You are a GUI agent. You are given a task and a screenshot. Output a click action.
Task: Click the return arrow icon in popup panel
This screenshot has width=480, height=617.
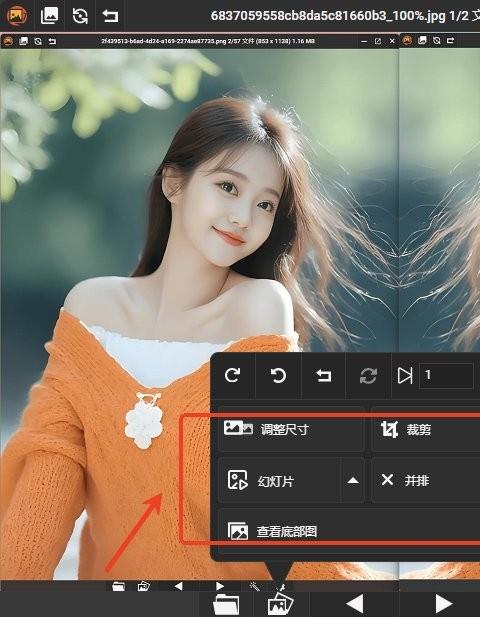tap(323, 376)
